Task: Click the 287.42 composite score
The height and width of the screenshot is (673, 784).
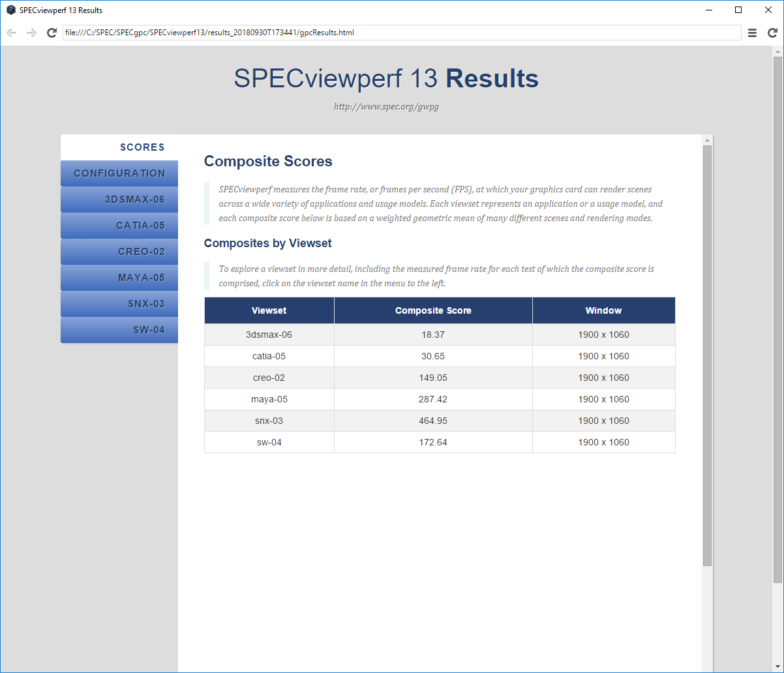Action: click(x=433, y=399)
